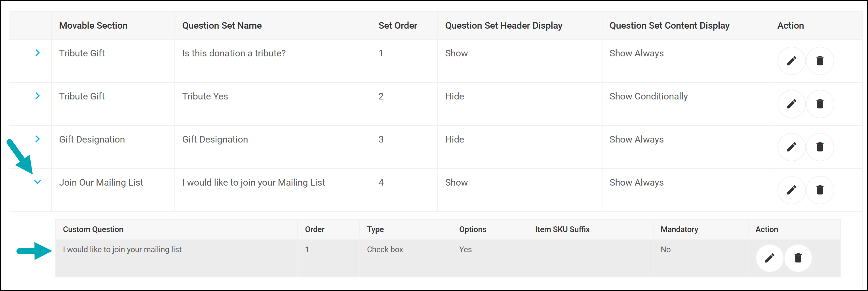The image size is (868, 291).
Task: Click the Custom Question column header
Action: pyautogui.click(x=93, y=230)
